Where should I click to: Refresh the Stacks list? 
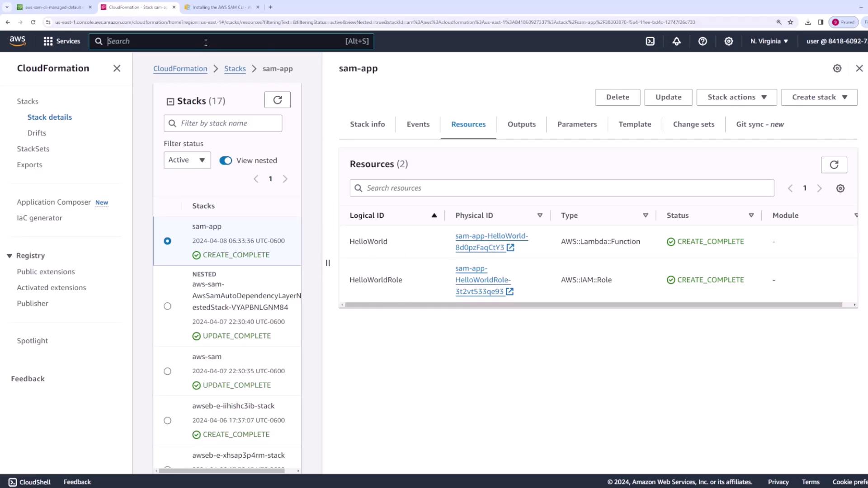tap(277, 100)
